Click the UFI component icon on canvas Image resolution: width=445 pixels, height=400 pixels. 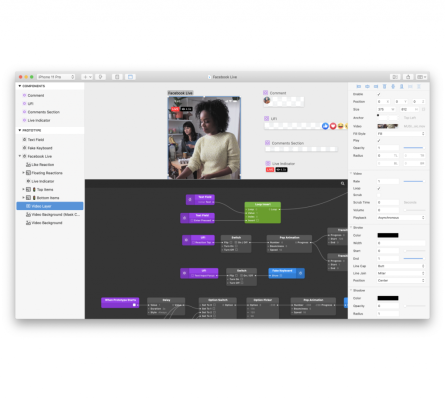pos(266,118)
